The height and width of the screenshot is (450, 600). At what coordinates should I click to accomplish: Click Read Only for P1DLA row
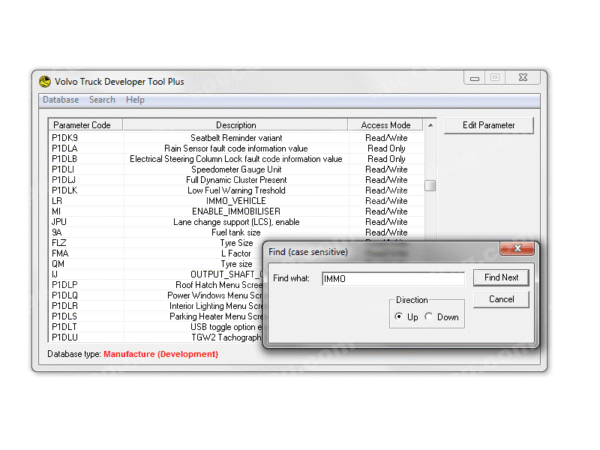[x=386, y=148]
